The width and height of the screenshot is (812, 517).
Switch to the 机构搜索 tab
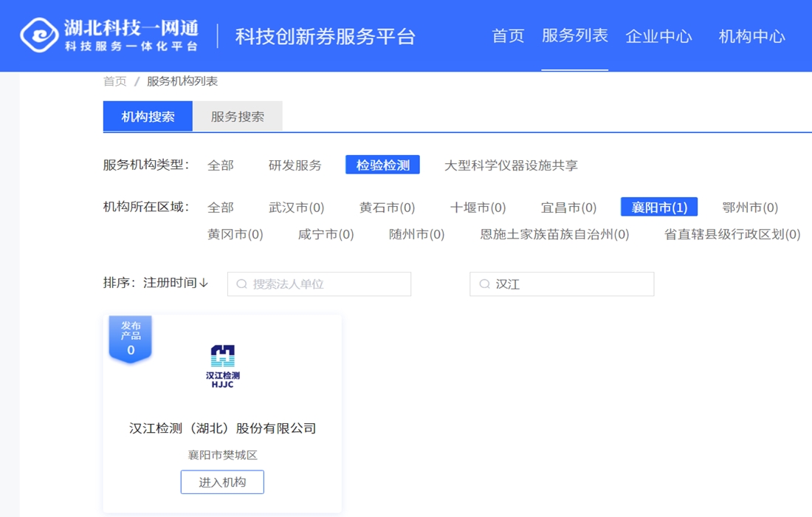[x=147, y=117]
